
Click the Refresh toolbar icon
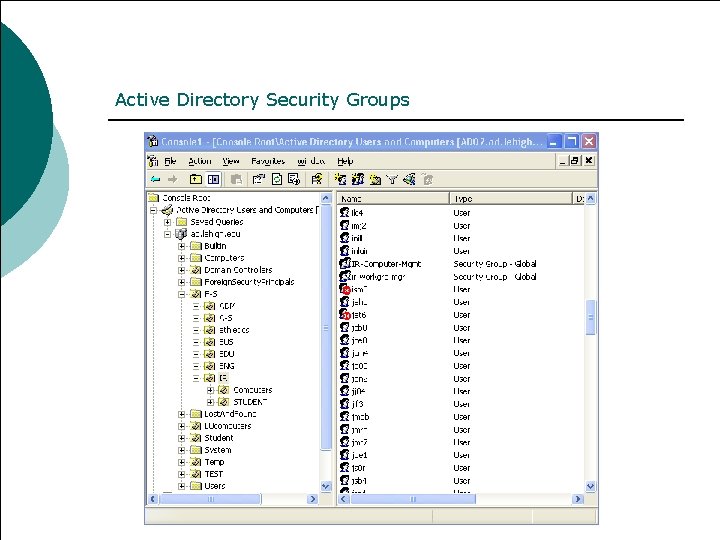point(277,180)
